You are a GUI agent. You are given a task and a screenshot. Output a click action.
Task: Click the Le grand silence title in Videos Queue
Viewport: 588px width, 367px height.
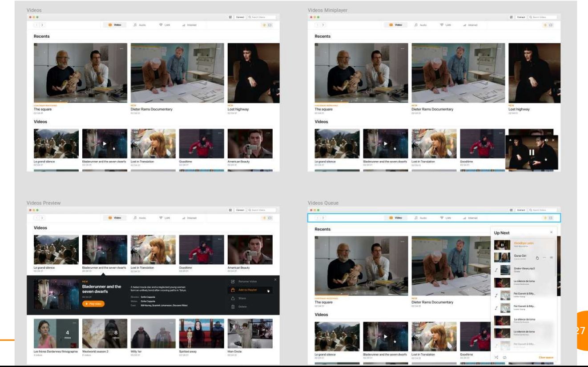325,355
